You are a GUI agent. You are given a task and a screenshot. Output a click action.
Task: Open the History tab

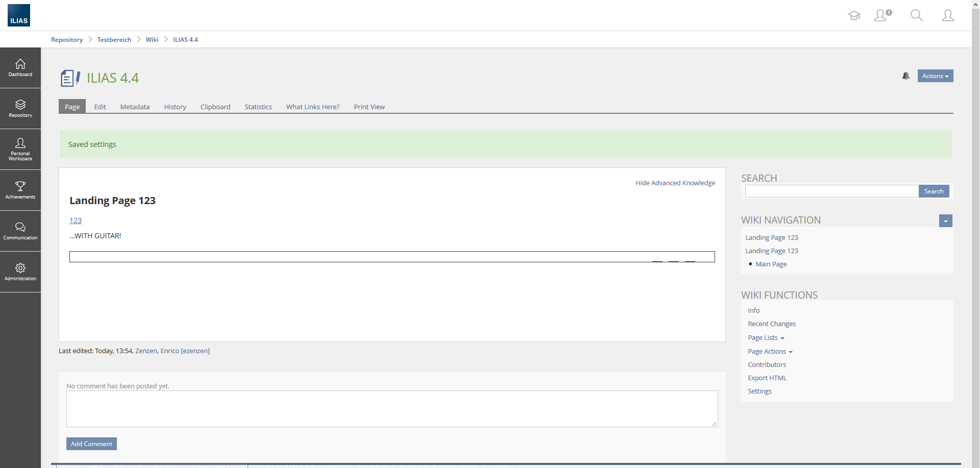click(x=175, y=107)
